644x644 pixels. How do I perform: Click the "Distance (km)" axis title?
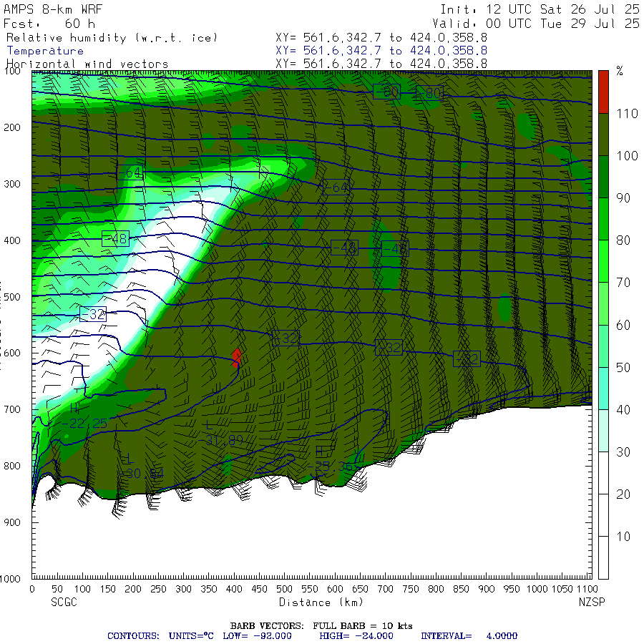point(321,602)
